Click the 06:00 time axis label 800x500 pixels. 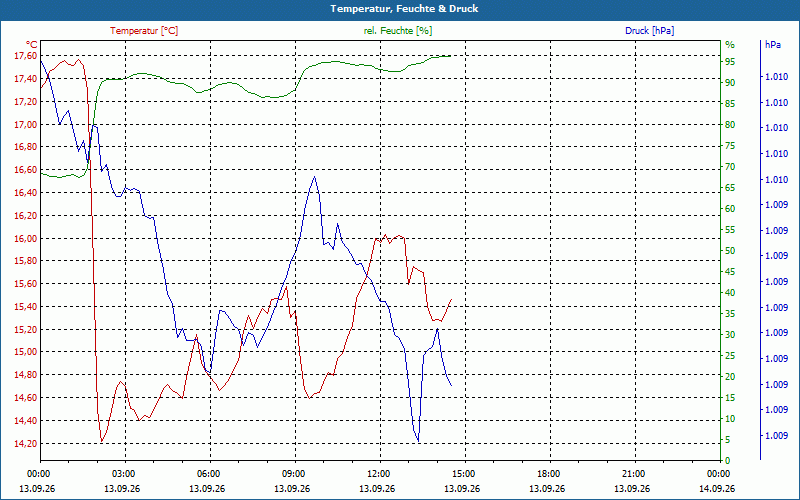pyautogui.click(x=208, y=473)
